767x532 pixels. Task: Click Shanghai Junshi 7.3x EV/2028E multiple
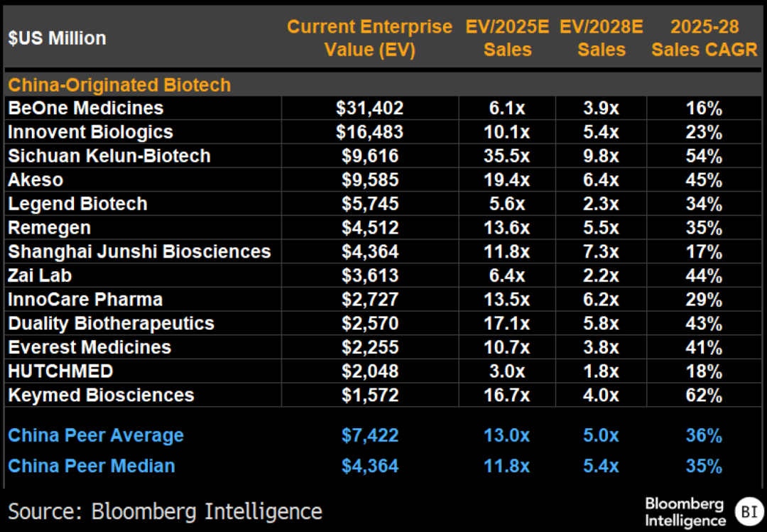click(x=601, y=251)
